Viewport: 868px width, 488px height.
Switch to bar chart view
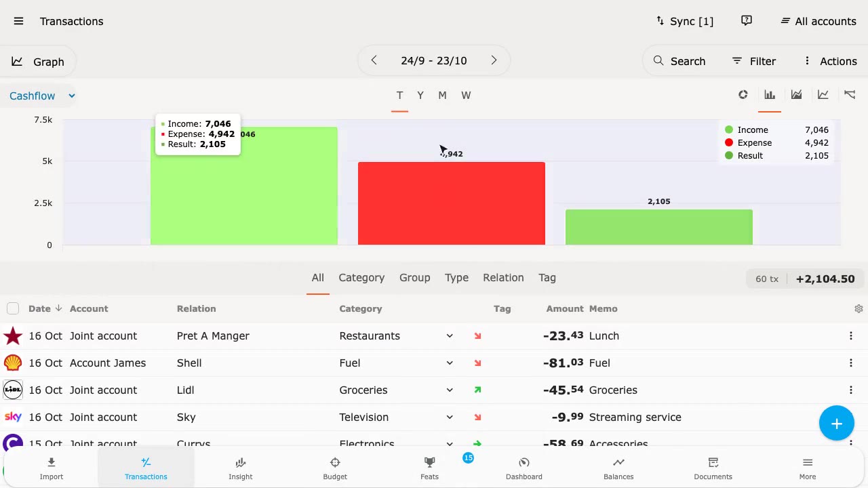tap(770, 95)
